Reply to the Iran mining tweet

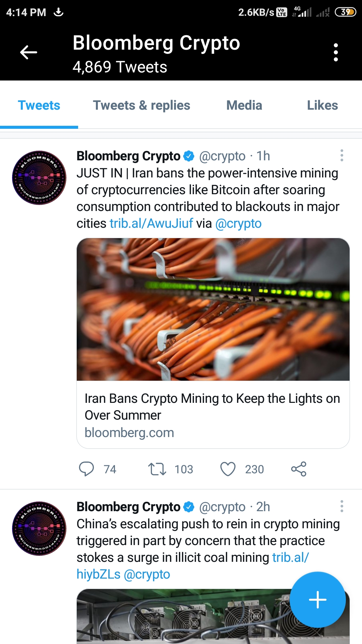(x=86, y=469)
